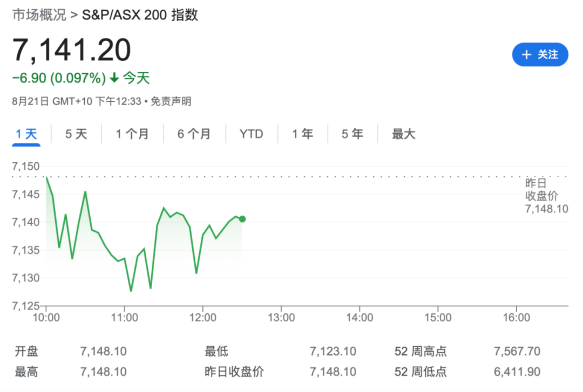The width and height of the screenshot is (583, 392).
Task: Select the 最大 range tab
Action: (x=403, y=134)
